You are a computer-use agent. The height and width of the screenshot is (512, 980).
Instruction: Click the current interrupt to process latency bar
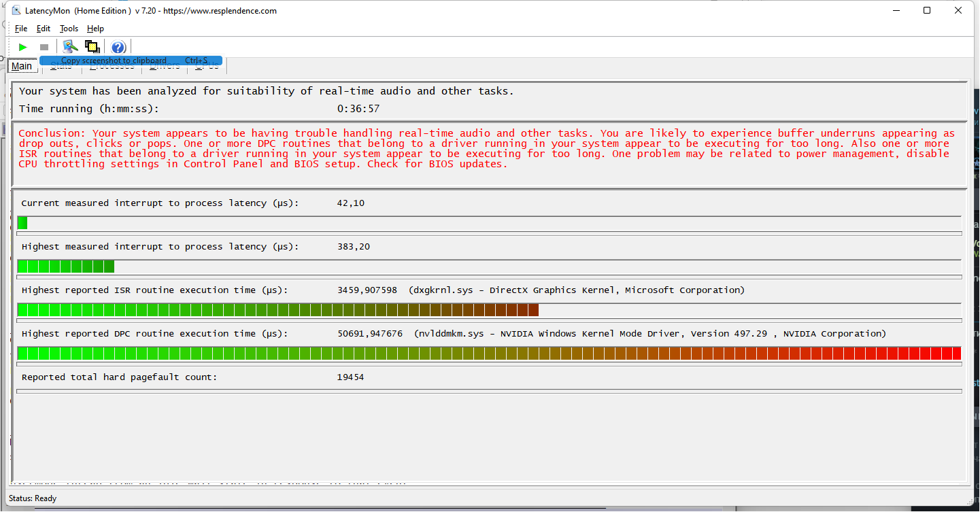click(22, 223)
